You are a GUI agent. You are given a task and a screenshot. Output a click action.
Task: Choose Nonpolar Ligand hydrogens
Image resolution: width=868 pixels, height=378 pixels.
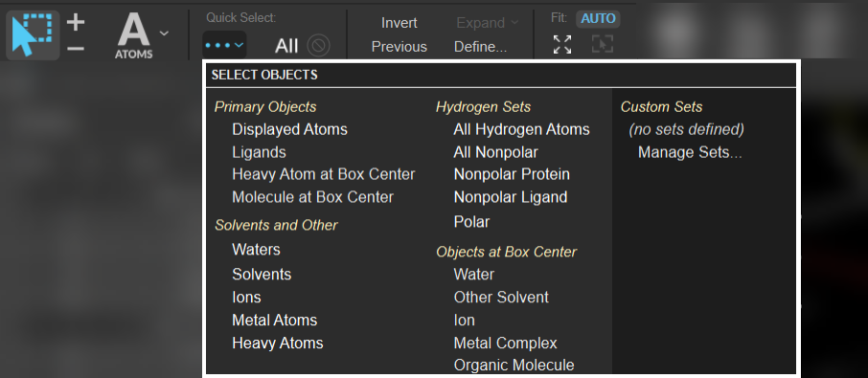click(x=511, y=197)
